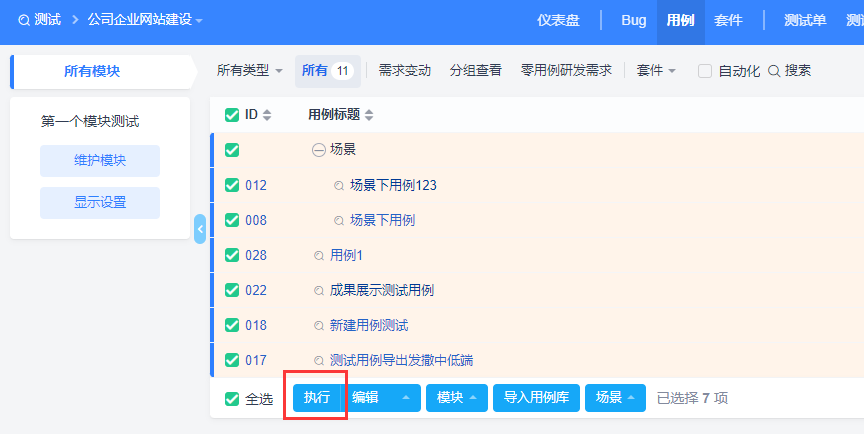Open the 模块 batch dropdown
This screenshot has height=434, width=864.
click(457, 398)
